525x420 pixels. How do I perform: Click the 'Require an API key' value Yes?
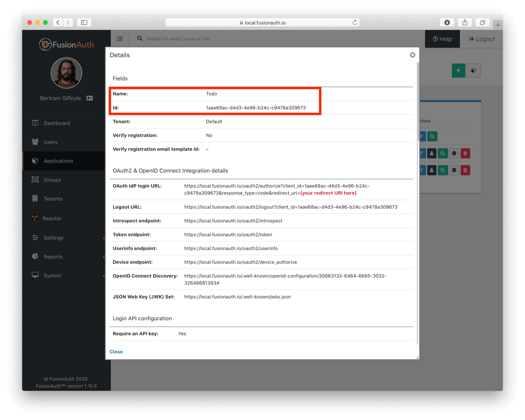[182, 334]
